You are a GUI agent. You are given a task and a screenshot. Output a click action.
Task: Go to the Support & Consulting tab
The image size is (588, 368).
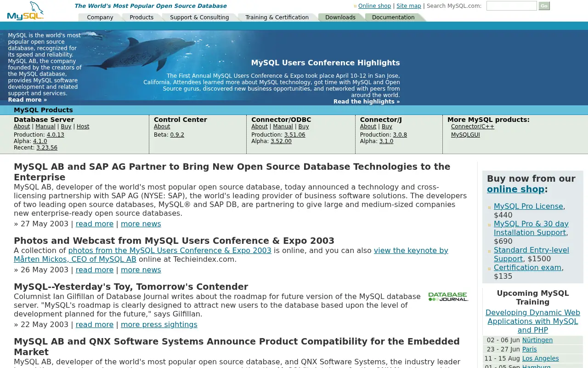[x=199, y=17]
